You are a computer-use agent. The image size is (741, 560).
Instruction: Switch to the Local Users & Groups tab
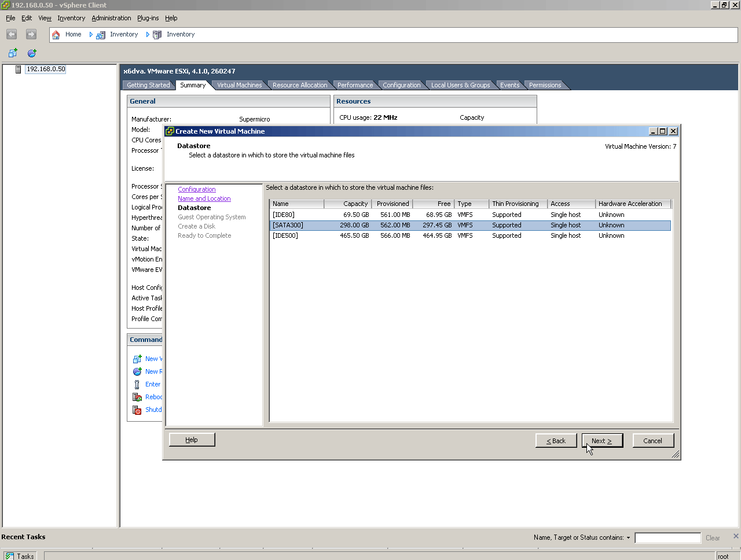[x=460, y=85]
